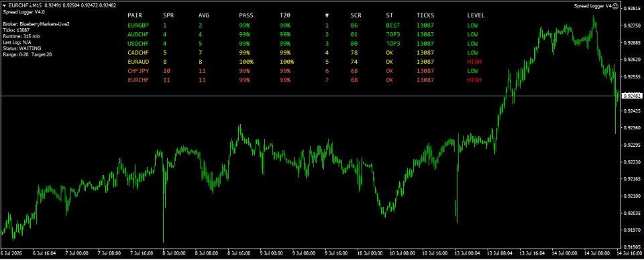Click the average value 7 for CADCHF
Viewport: 644px width, 260px height.
(x=201, y=52)
